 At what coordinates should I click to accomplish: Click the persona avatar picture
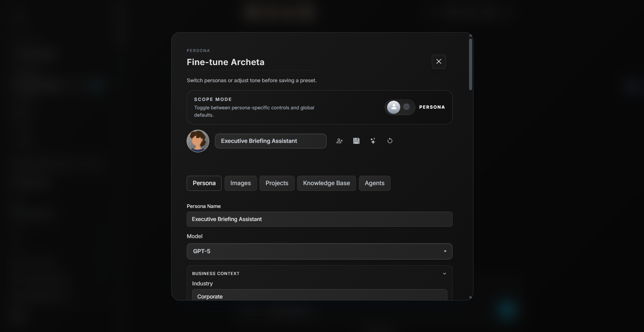click(x=198, y=141)
